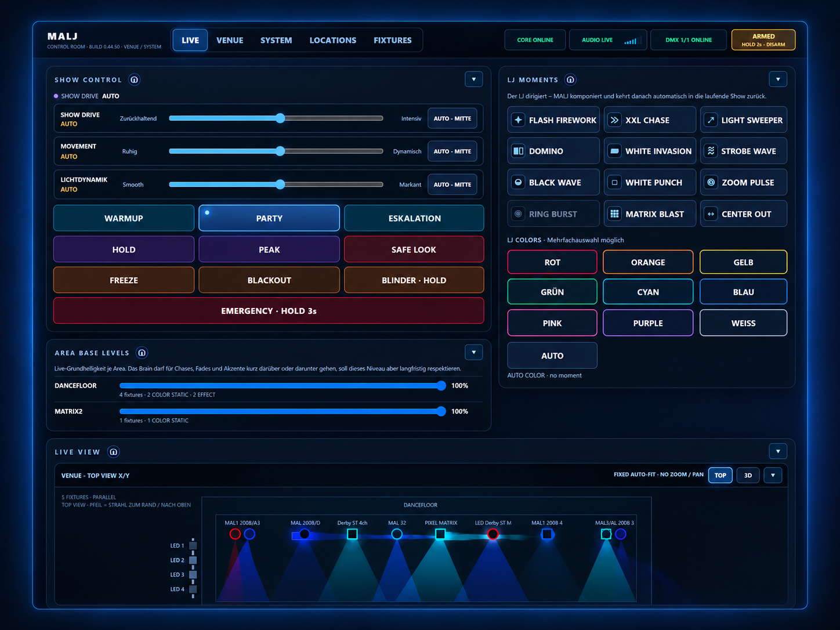Viewport: 840px width, 630px height.
Task: Select the PIXEL MATRIX fixture in live view
Action: point(440,534)
